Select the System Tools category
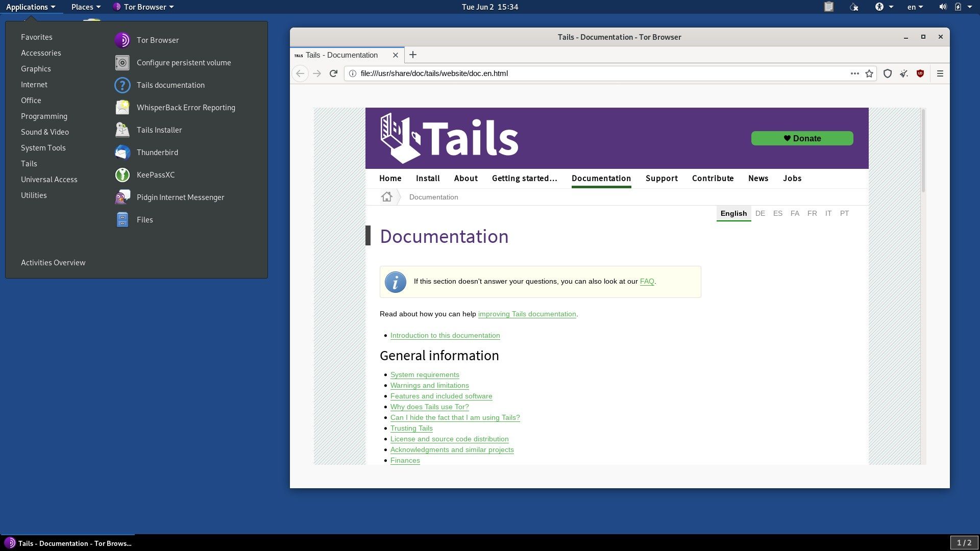This screenshot has height=551, width=980. tap(43, 148)
